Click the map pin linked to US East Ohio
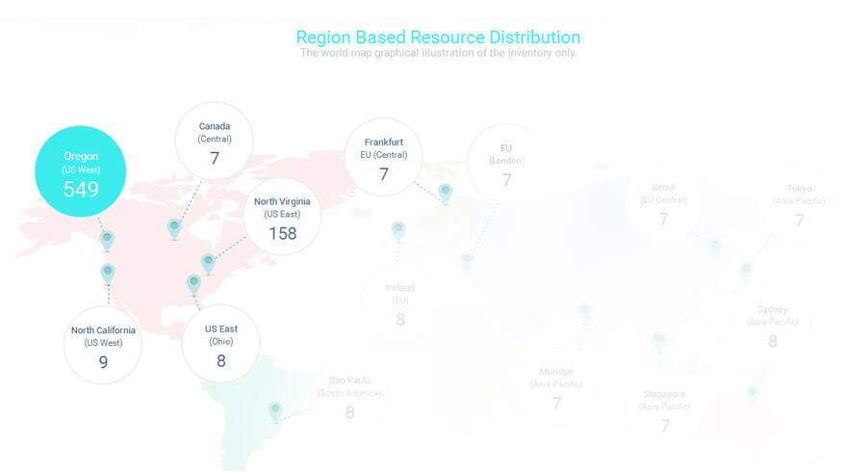The height and width of the screenshot is (472, 868). (x=193, y=284)
